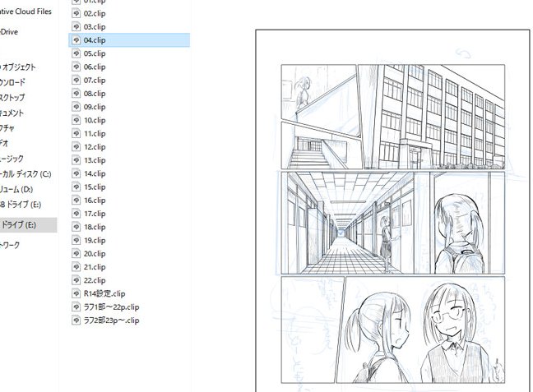Select the file name 17.clip

(95, 214)
